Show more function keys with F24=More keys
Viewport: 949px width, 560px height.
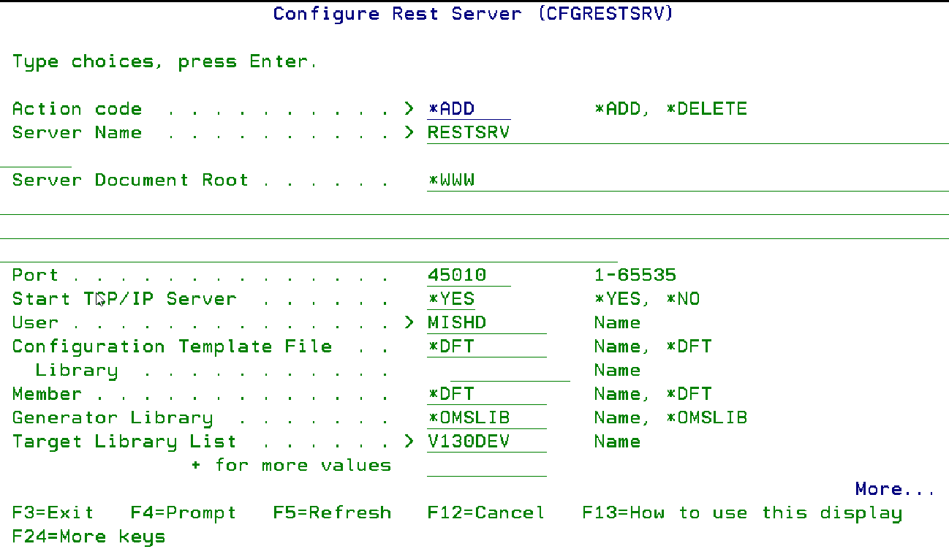tap(88, 537)
